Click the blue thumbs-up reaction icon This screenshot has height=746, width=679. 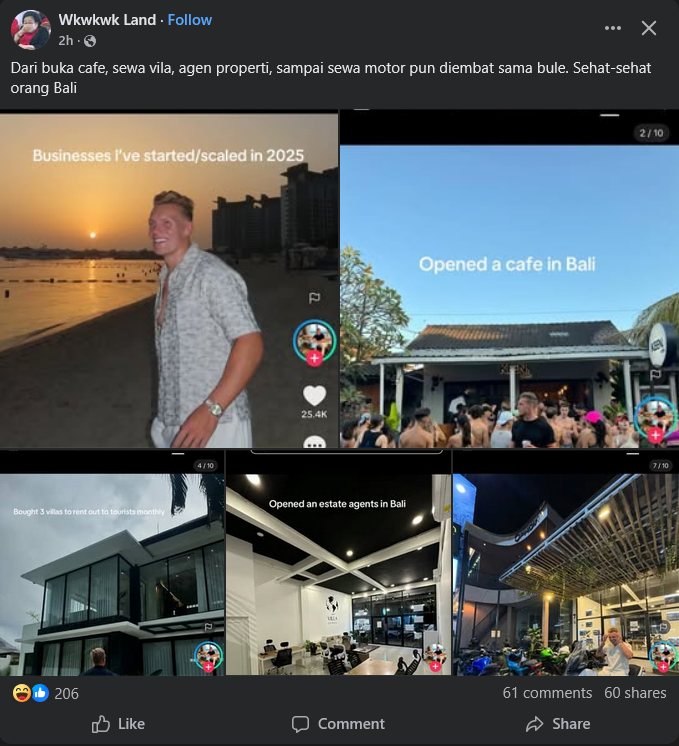(x=40, y=693)
